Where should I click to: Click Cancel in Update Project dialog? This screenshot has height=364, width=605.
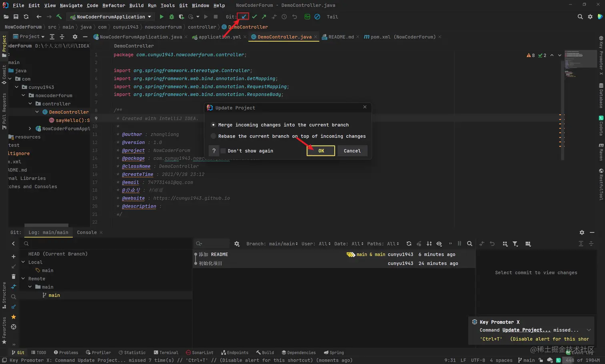point(352,151)
